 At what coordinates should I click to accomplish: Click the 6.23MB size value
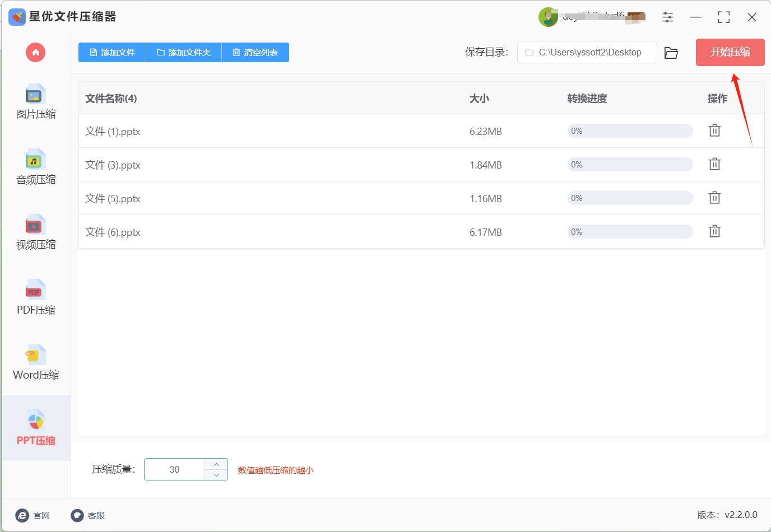486,132
